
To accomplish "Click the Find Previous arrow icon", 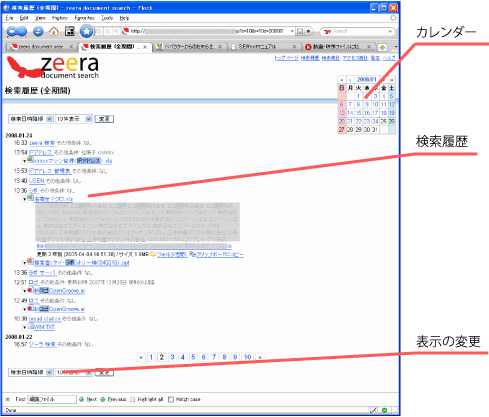I will [103, 399].
